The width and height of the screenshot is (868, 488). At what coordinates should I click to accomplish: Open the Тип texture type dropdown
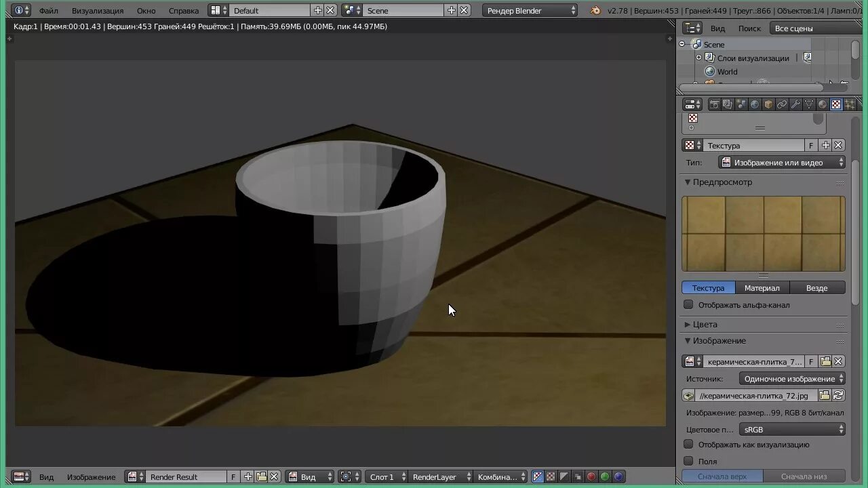782,163
